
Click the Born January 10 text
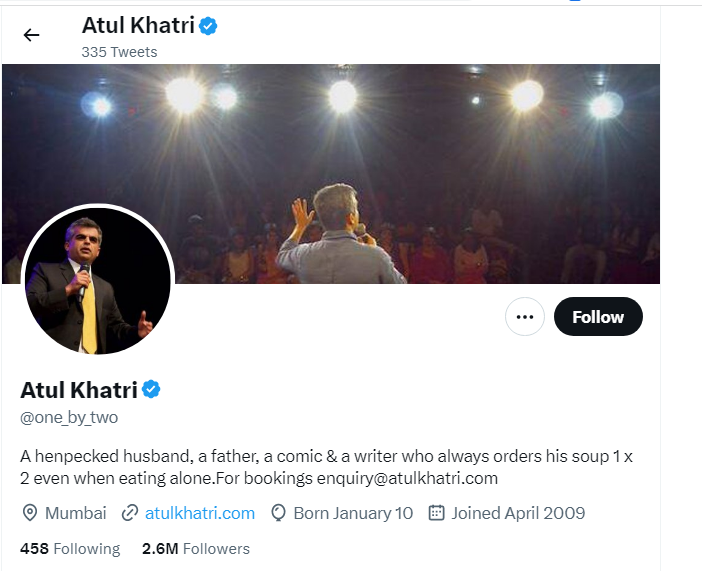tap(353, 513)
